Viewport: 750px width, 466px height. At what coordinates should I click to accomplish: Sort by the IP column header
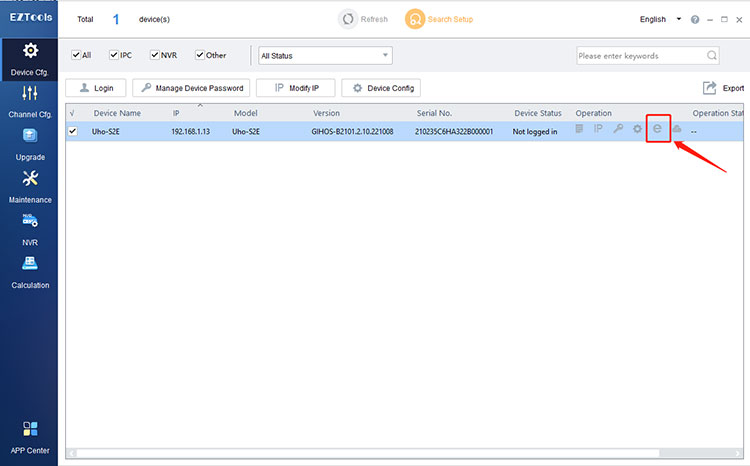176,113
